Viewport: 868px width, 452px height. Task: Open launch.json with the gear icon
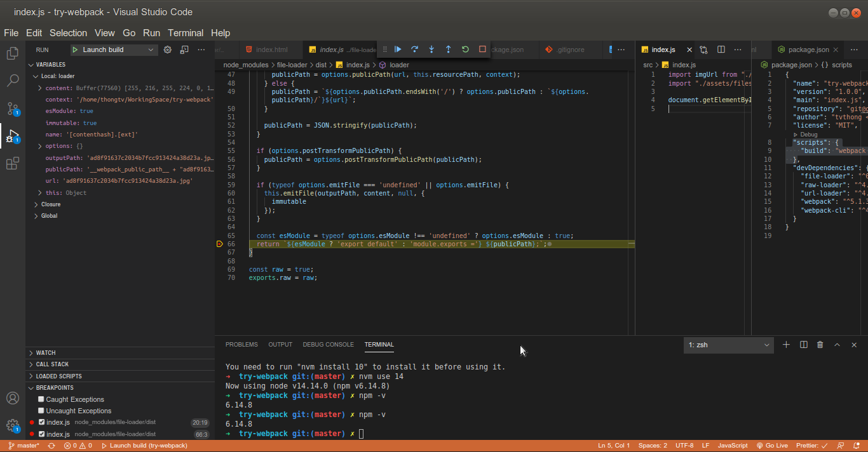point(168,50)
